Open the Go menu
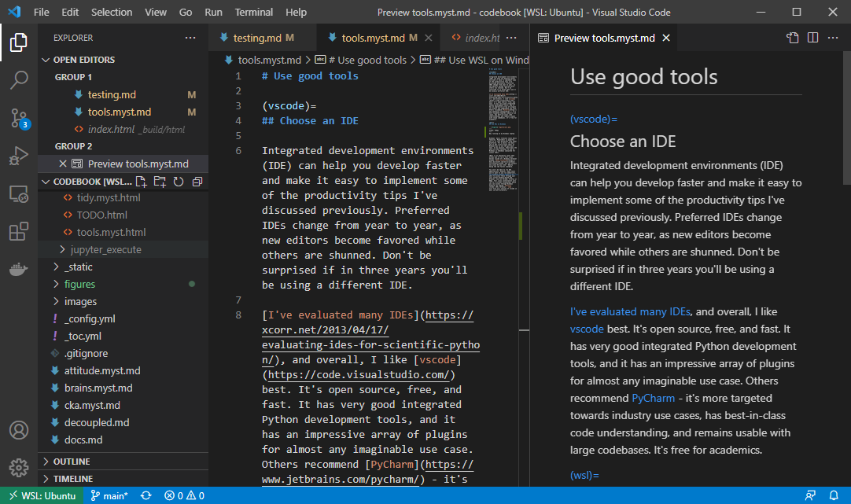851x504 pixels. click(186, 12)
